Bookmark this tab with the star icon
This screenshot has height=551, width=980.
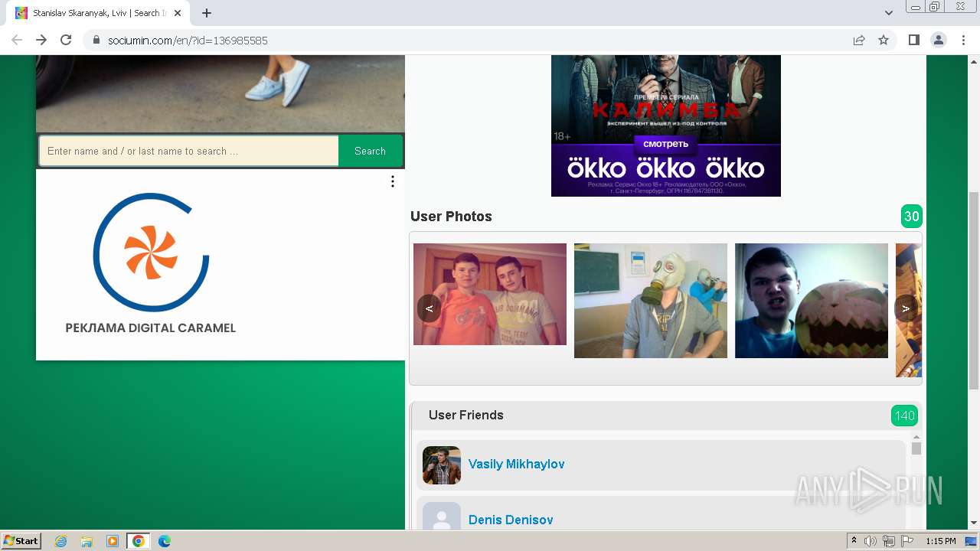pyautogui.click(x=884, y=40)
